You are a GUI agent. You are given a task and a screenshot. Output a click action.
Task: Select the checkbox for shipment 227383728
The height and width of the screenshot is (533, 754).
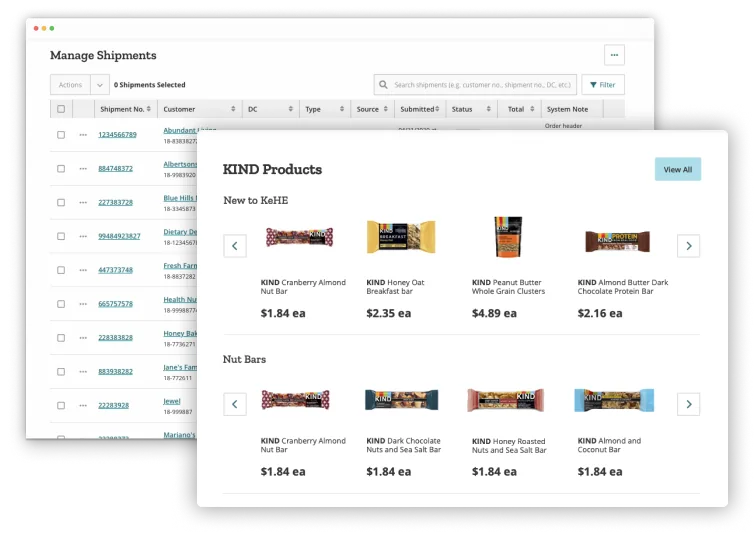61,203
